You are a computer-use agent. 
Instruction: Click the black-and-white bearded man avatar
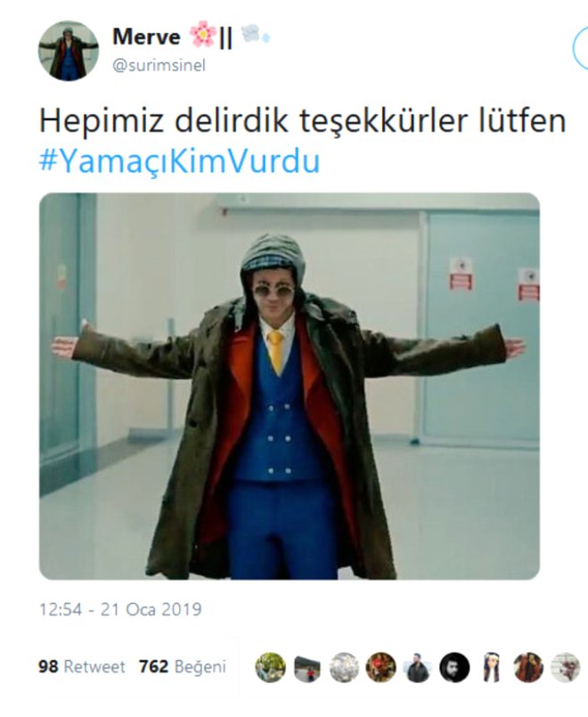(x=454, y=668)
